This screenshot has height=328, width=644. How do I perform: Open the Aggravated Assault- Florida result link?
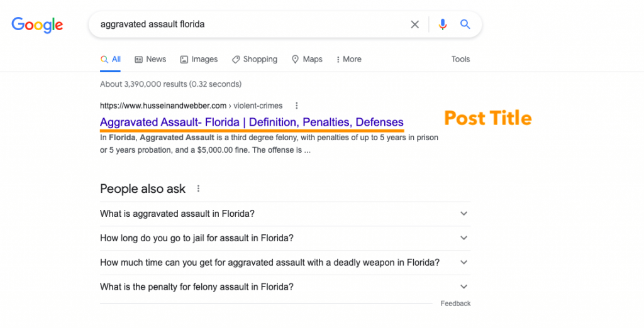pyautogui.click(x=252, y=123)
